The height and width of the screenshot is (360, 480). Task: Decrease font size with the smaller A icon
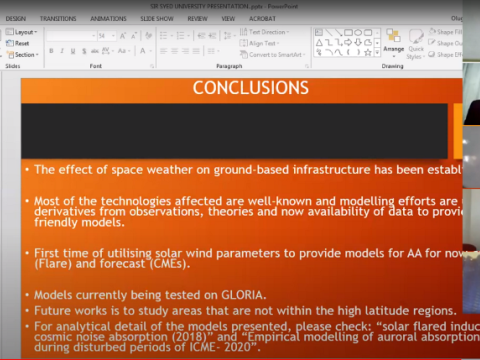click(134, 36)
